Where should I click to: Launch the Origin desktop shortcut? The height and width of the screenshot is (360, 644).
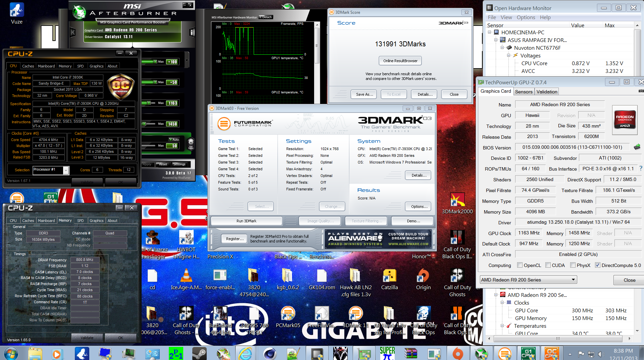(x=423, y=279)
